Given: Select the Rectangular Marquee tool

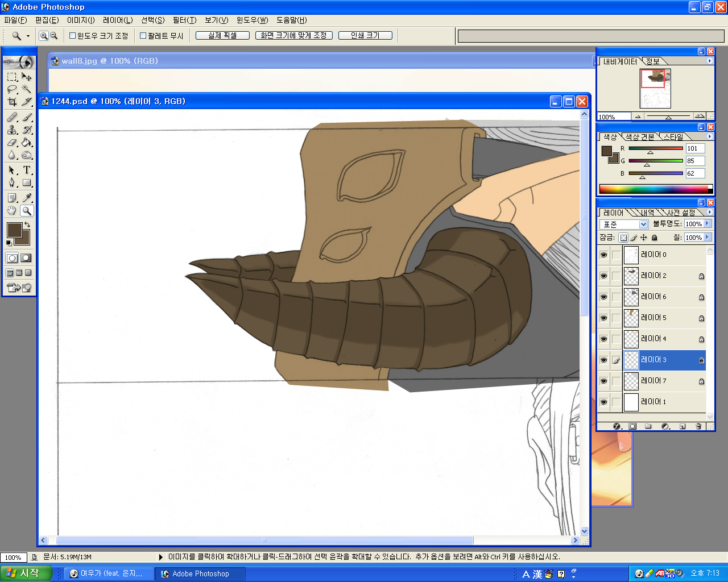Looking at the screenshot, I should [12, 77].
